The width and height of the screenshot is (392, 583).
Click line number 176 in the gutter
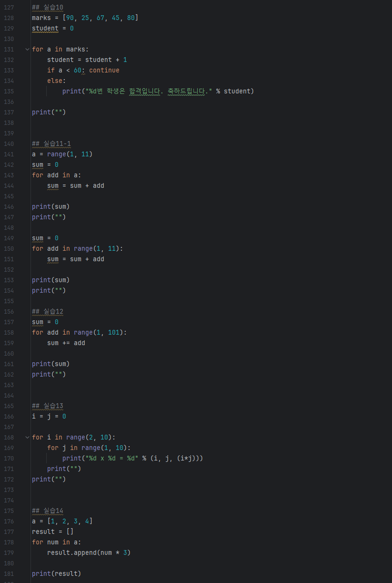(9, 521)
